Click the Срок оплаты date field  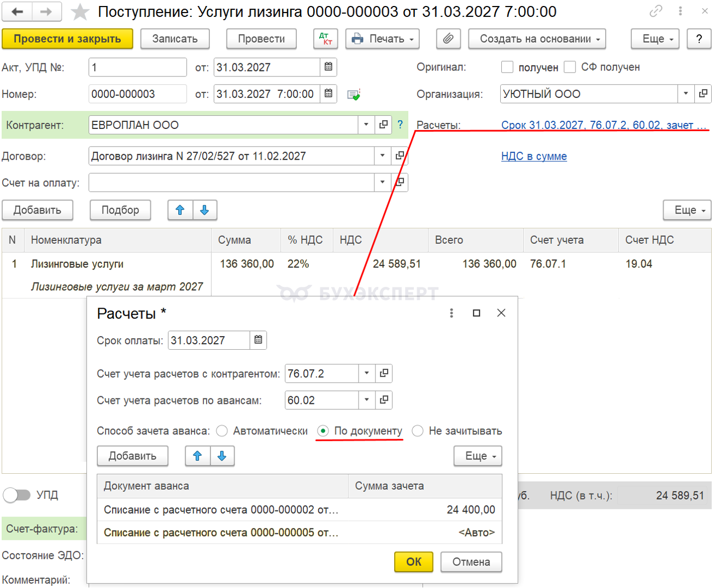[209, 340]
